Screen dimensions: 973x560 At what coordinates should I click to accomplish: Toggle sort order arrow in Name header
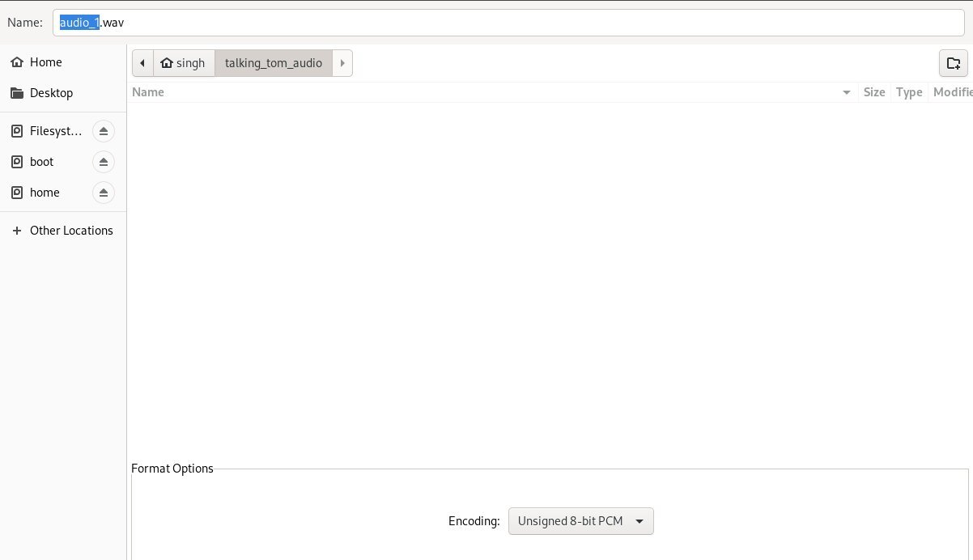point(847,92)
